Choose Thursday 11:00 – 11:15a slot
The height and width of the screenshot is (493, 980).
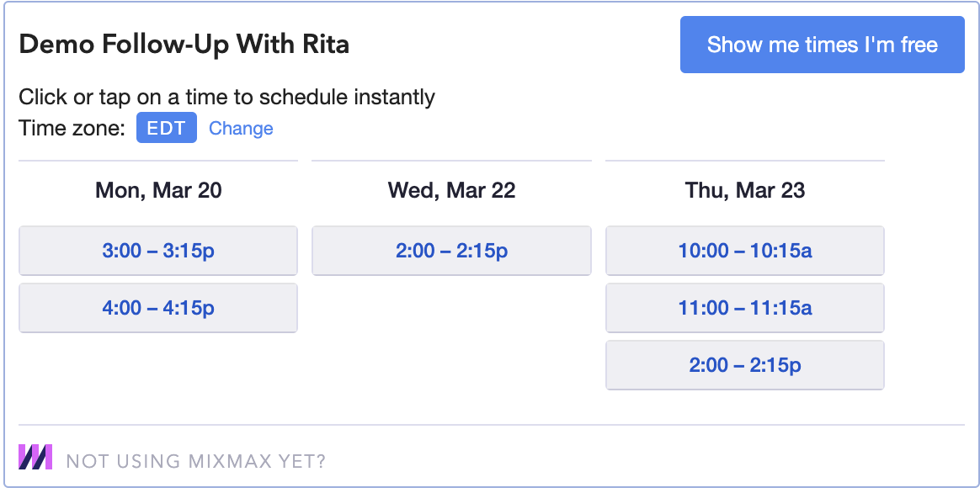[x=745, y=308]
